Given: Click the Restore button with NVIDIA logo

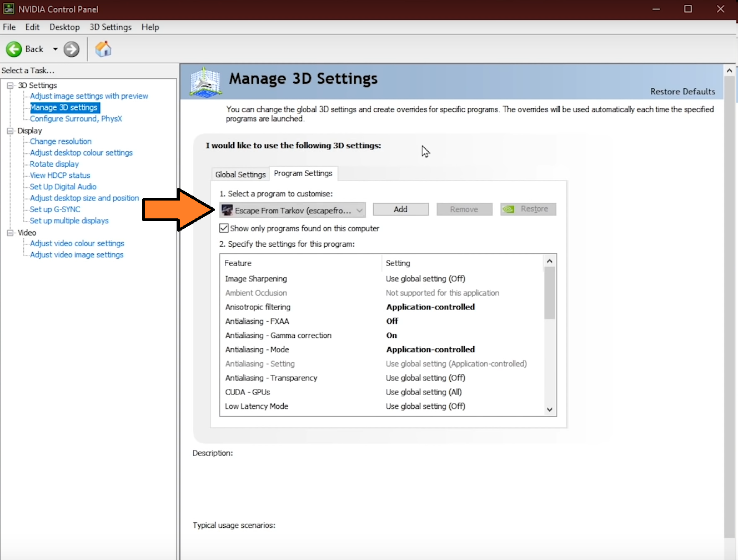Looking at the screenshot, I should tap(528, 209).
